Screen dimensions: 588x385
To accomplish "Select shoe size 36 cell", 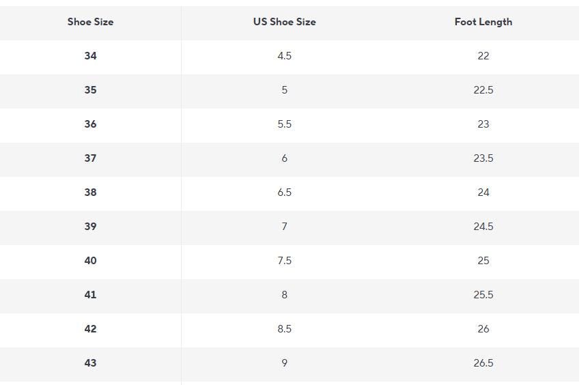I will 90,124.
